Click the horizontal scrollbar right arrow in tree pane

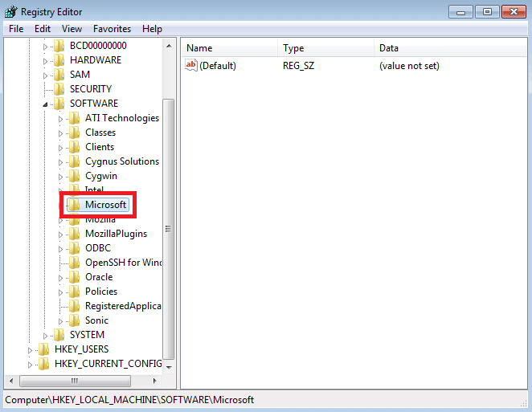tap(156, 381)
